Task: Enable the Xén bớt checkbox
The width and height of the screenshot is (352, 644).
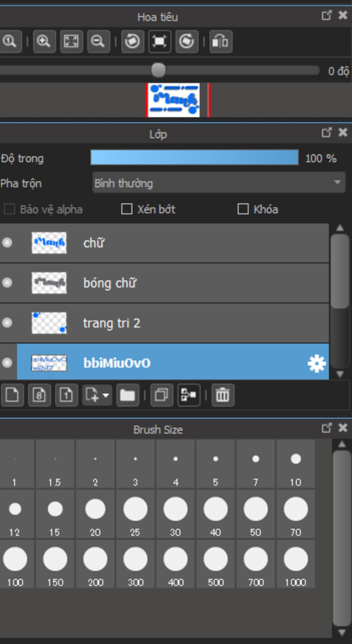Action: pos(127,209)
